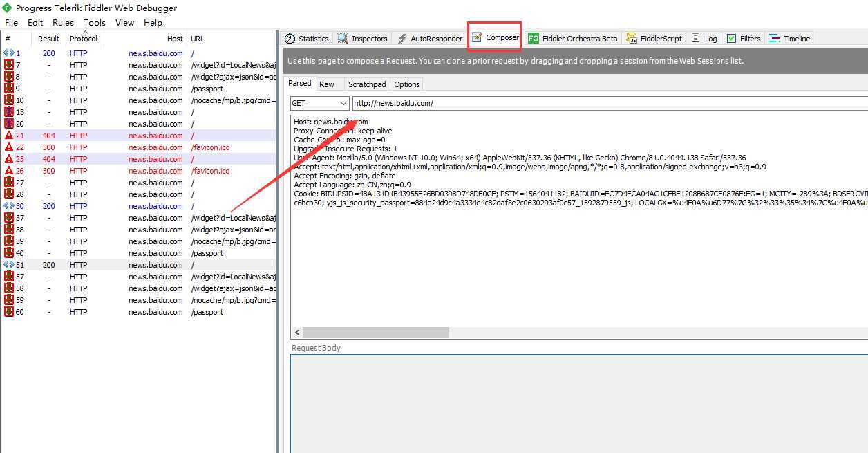Select the Composer tab

coord(495,38)
